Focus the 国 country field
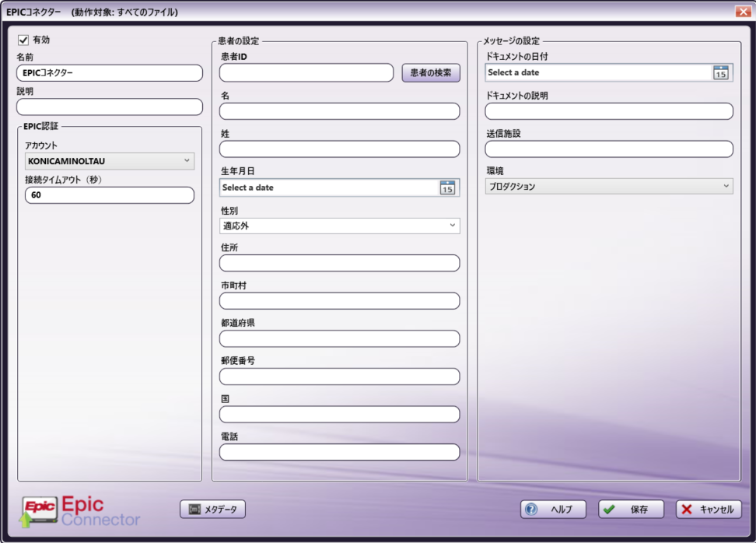Screen dimensions: 756x543 pyautogui.click(x=339, y=414)
